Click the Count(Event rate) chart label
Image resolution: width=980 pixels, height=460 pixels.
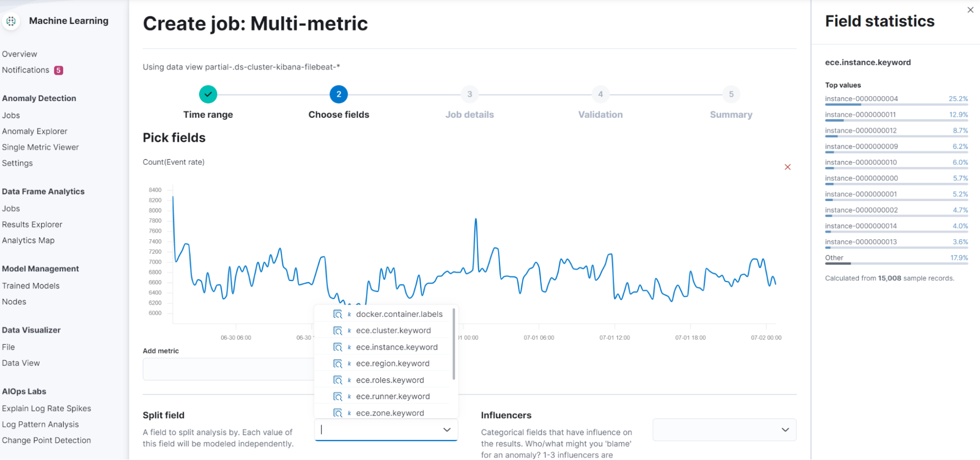pyautogui.click(x=174, y=162)
